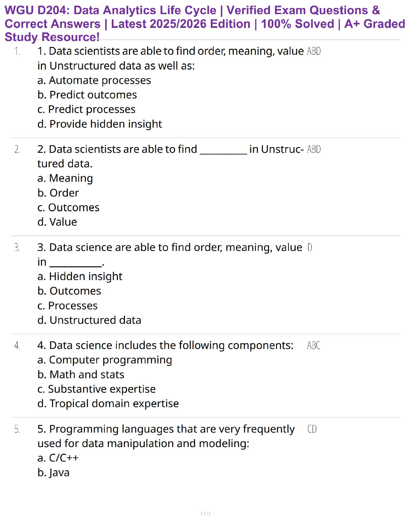Click 'd. Value' under question 2
This screenshot has height=532, width=411.
tap(57, 222)
